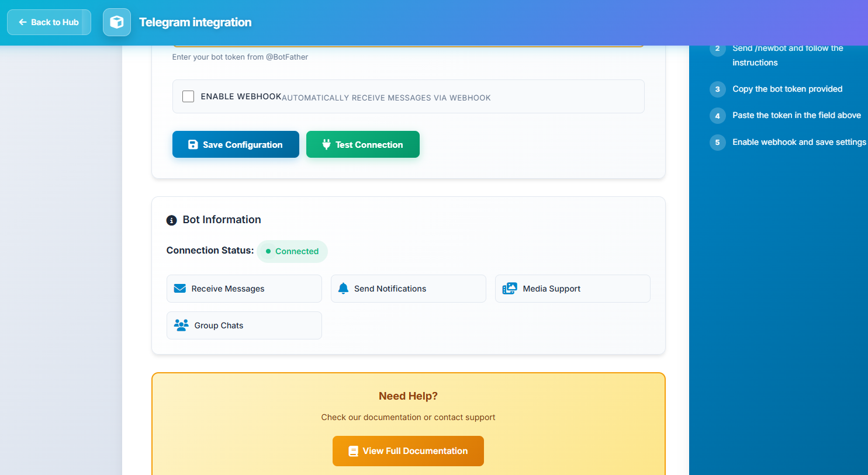Test the Telegram connection
Viewport: 868px width, 475px height.
tap(362, 144)
